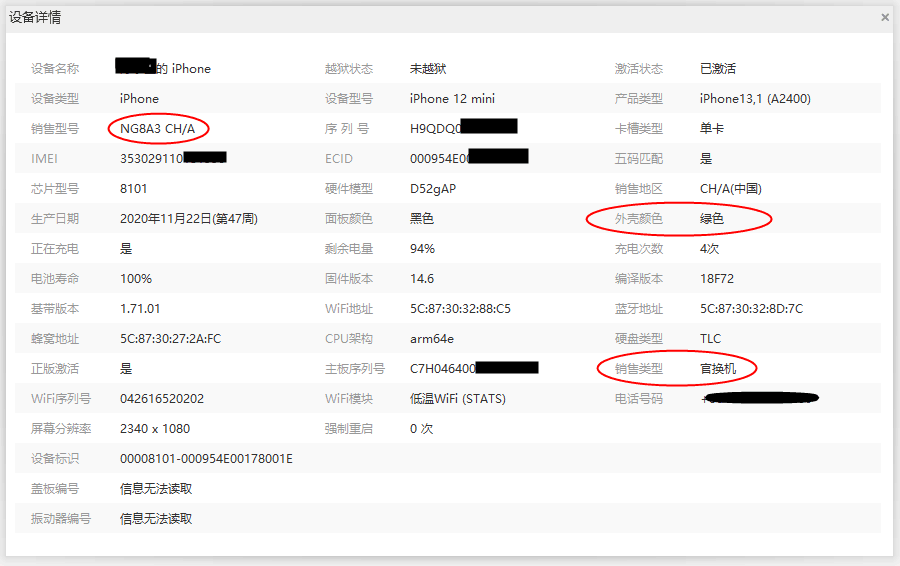Viewport: 900px width, 566px height.
Task: Select the 设备名称 label
Action: [x=55, y=69]
